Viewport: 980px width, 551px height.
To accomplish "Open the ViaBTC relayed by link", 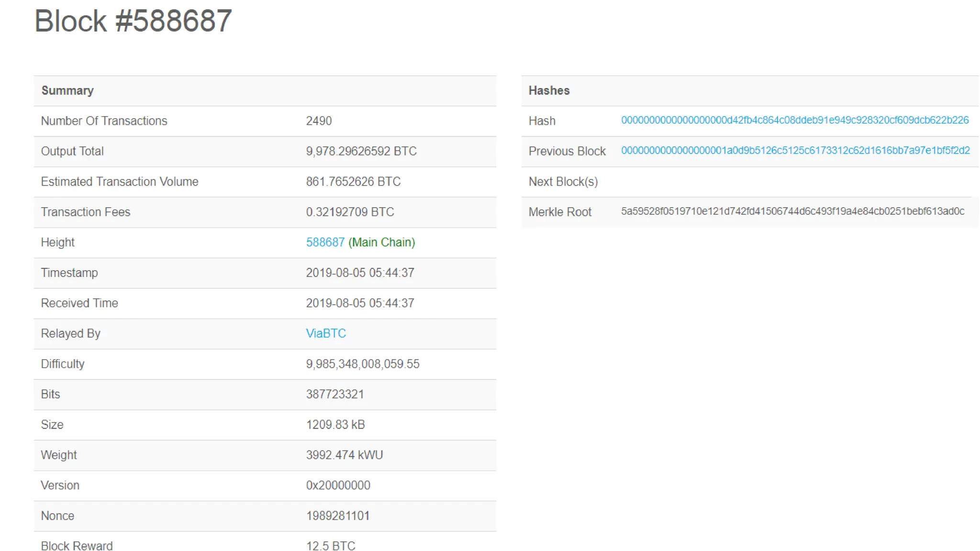I will (x=325, y=333).
